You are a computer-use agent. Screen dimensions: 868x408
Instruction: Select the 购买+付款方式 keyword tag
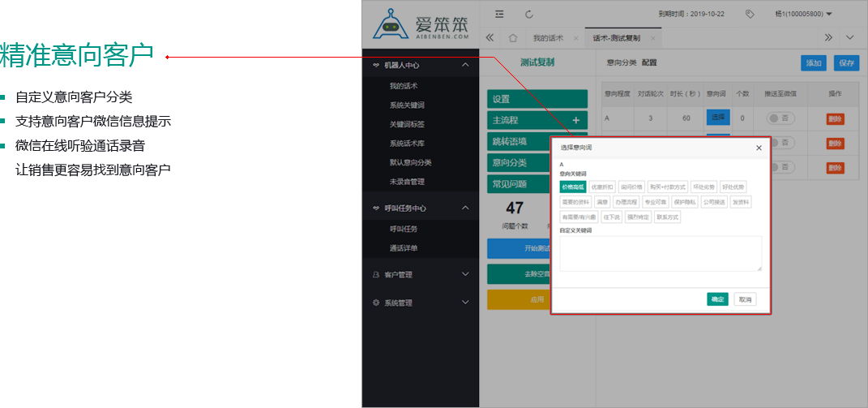tap(668, 187)
